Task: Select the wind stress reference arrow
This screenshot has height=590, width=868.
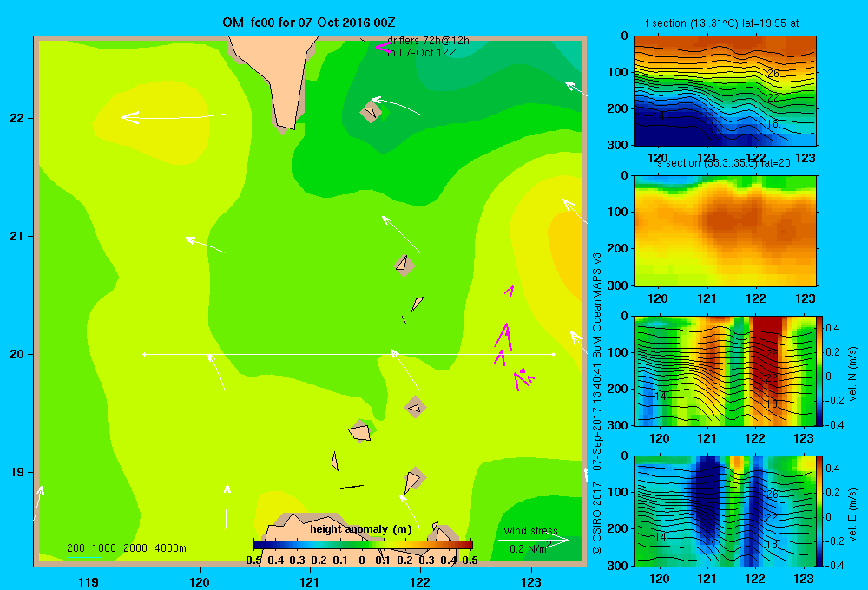Action: coord(533,541)
